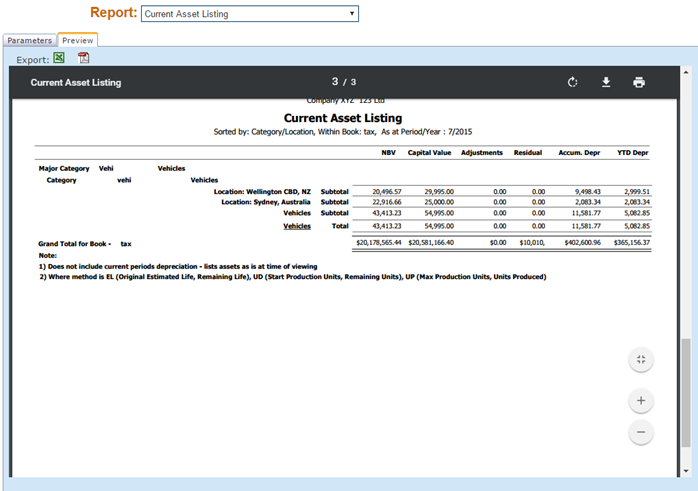
Task: Switch to the Parameters tab
Action: click(x=29, y=41)
